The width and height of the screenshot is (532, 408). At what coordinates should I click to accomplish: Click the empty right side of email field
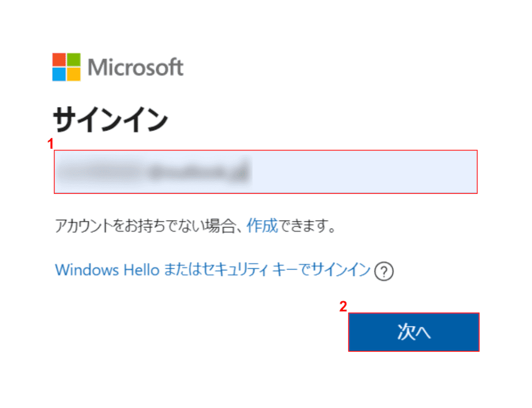(365, 172)
